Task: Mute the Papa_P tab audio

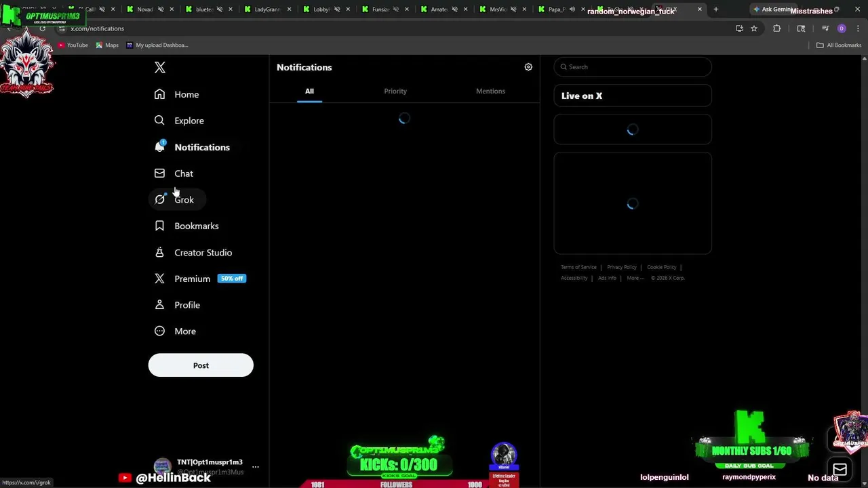Action: point(572,9)
